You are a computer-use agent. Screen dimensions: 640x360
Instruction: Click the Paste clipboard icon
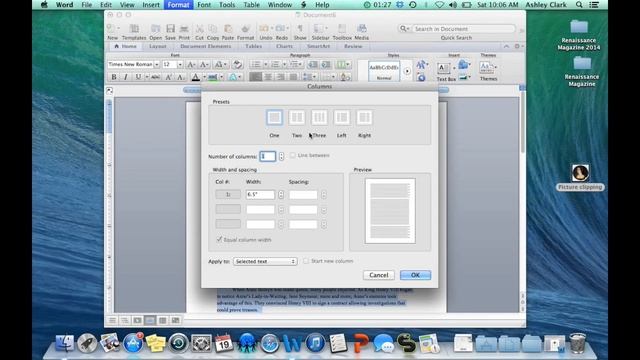coord(228,28)
